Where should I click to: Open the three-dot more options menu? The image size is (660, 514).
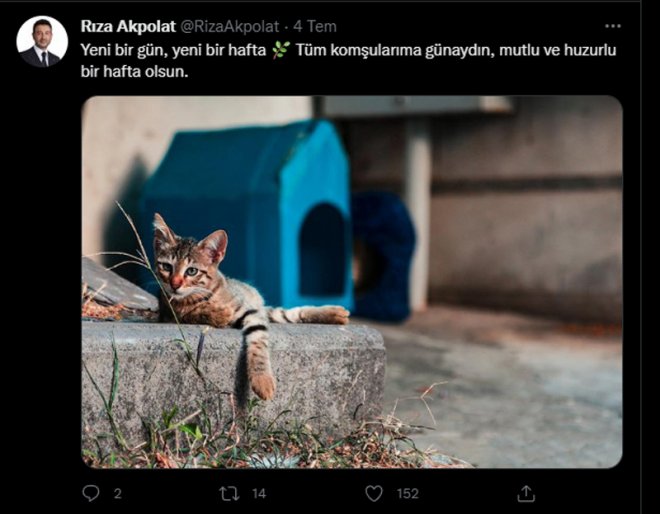point(612,26)
